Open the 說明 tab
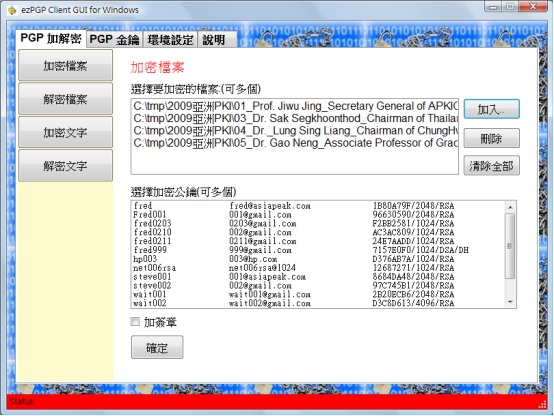This screenshot has height=416, width=554. [x=216, y=40]
